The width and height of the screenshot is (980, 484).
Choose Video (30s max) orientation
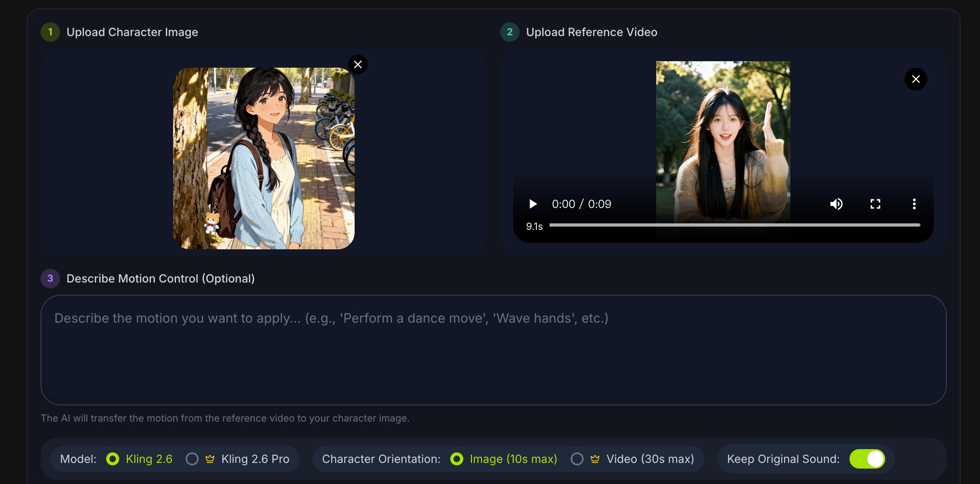point(577,459)
